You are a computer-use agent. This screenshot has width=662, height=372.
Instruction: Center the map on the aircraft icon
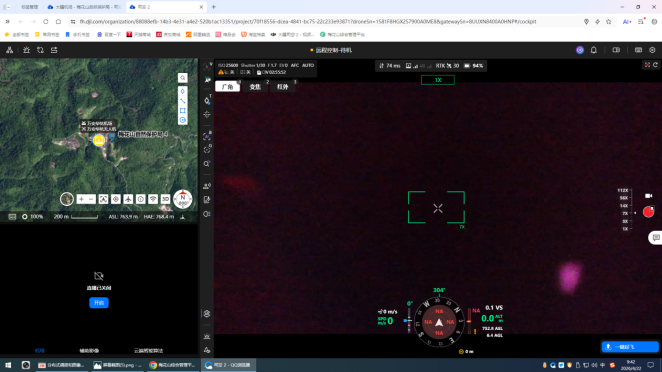pyautogui.click(x=128, y=199)
